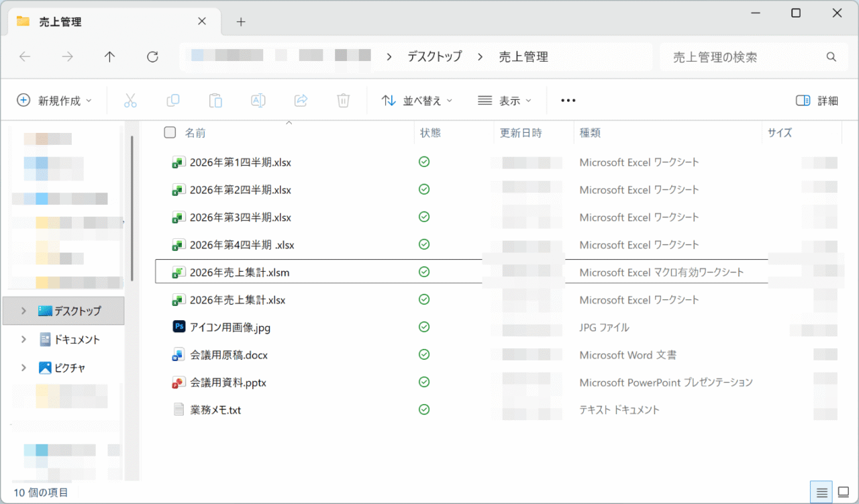Viewport: 859px width, 504px height.
Task: Share the selected file via Share icon
Action: [301, 100]
